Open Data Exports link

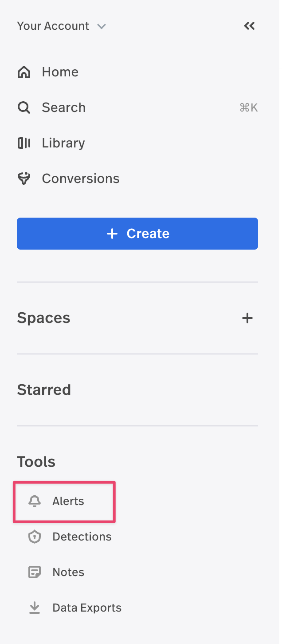[x=87, y=608]
